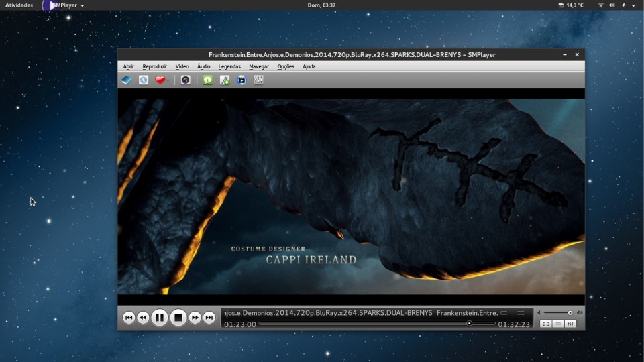Open the Atividades overview
Screen dimensions: 644x362
[x=19, y=5]
